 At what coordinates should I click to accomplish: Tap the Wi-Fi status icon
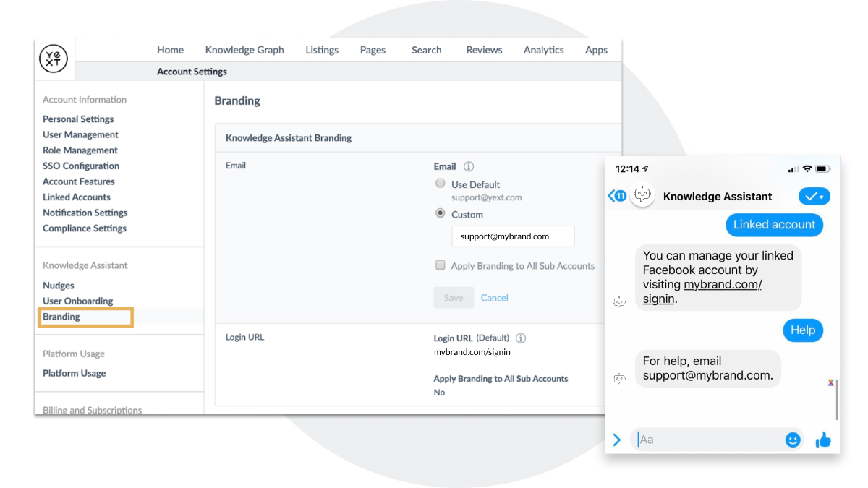tap(807, 169)
